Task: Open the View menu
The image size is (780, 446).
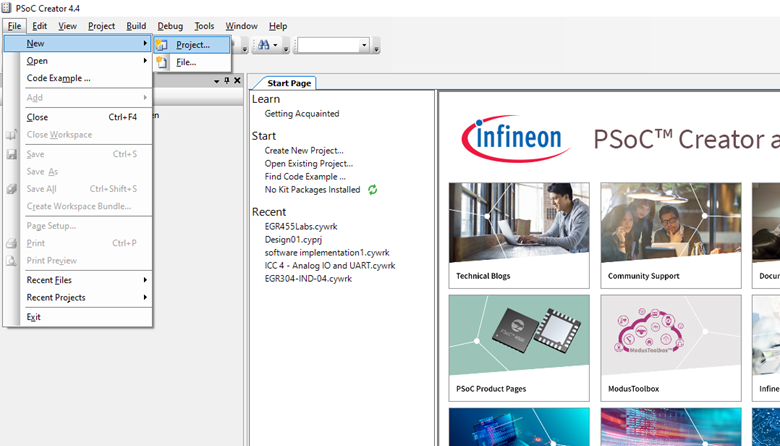Action: pos(67,26)
